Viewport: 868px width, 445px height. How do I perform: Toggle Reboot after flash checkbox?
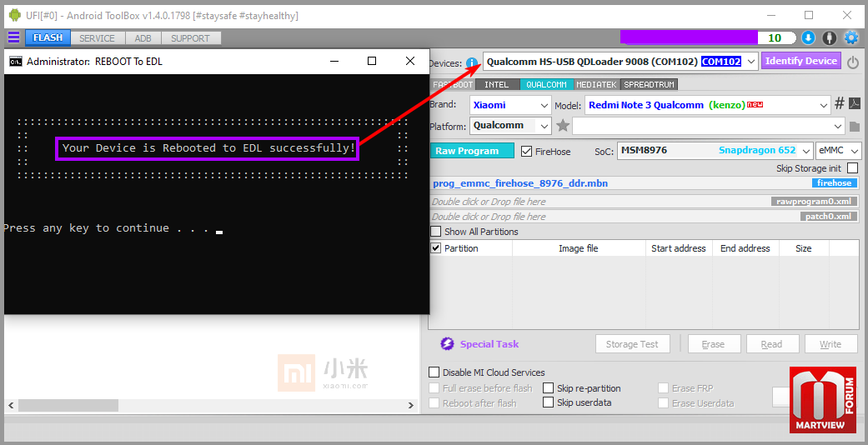(x=434, y=403)
